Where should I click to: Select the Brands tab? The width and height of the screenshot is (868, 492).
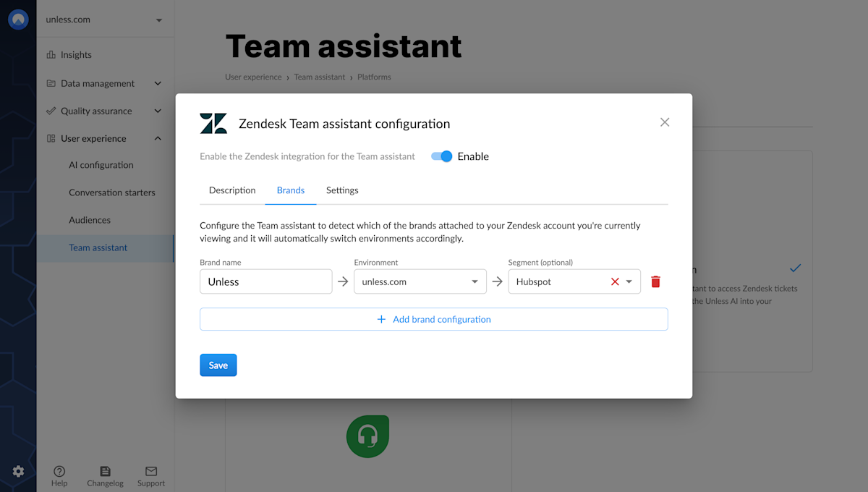pos(291,190)
